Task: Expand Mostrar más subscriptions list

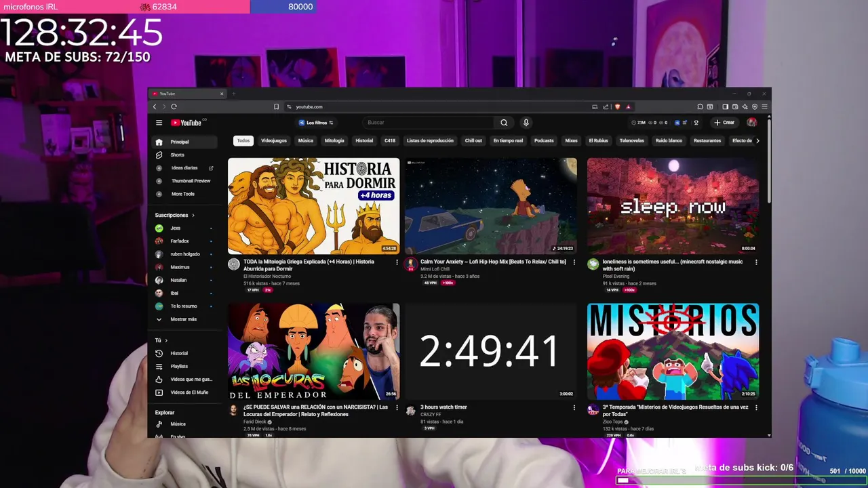Action: (x=185, y=319)
